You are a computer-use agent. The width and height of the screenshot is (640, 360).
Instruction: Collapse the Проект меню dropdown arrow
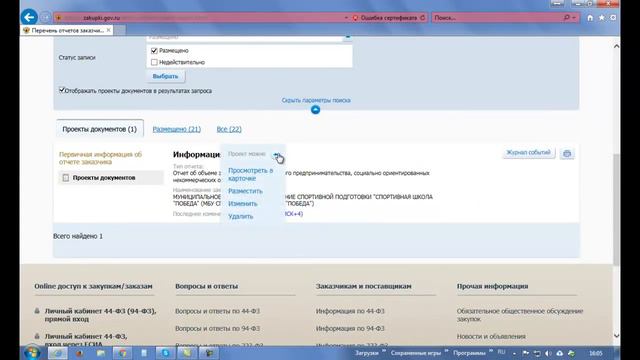tap(276, 154)
